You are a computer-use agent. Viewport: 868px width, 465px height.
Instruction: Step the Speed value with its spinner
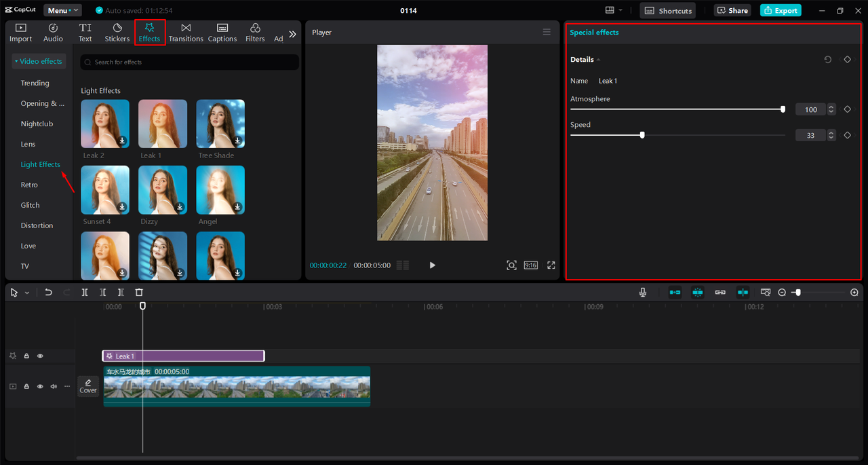pyautogui.click(x=831, y=135)
